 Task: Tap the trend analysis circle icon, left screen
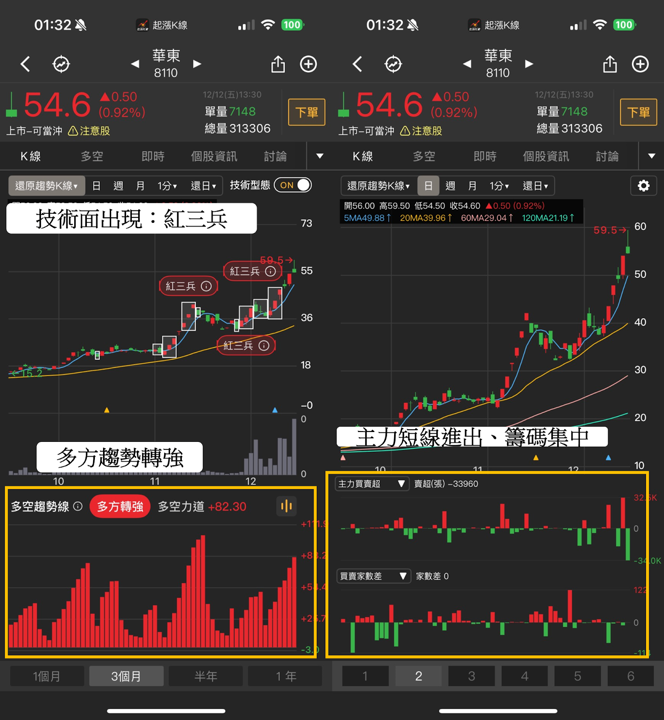(61, 64)
